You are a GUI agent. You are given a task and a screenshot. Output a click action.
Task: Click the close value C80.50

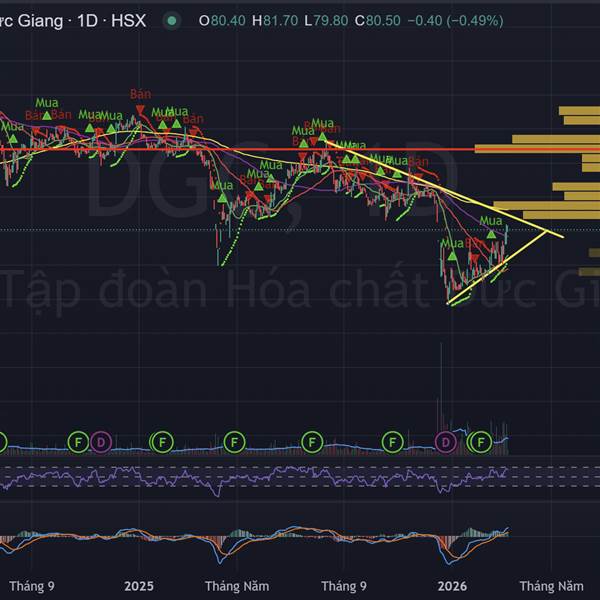click(377, 21)
